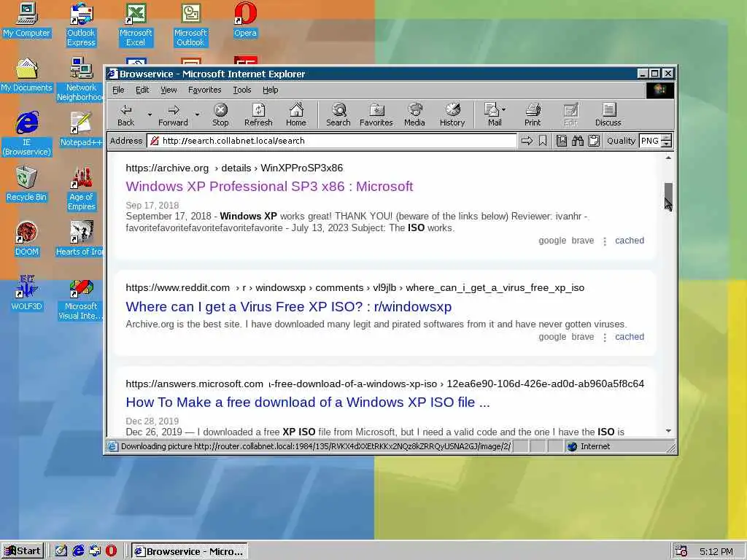Expand the Mail button dropdown arrow
The image size is (747, 560).
click(504, 109)
